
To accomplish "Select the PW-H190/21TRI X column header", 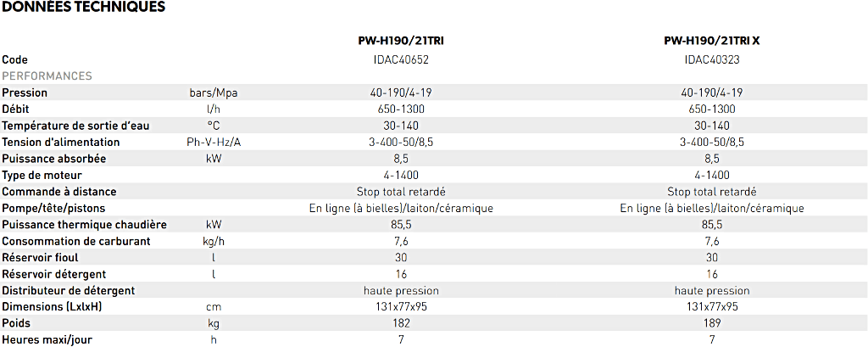I will pyautogui.click(x=712, y=41).
